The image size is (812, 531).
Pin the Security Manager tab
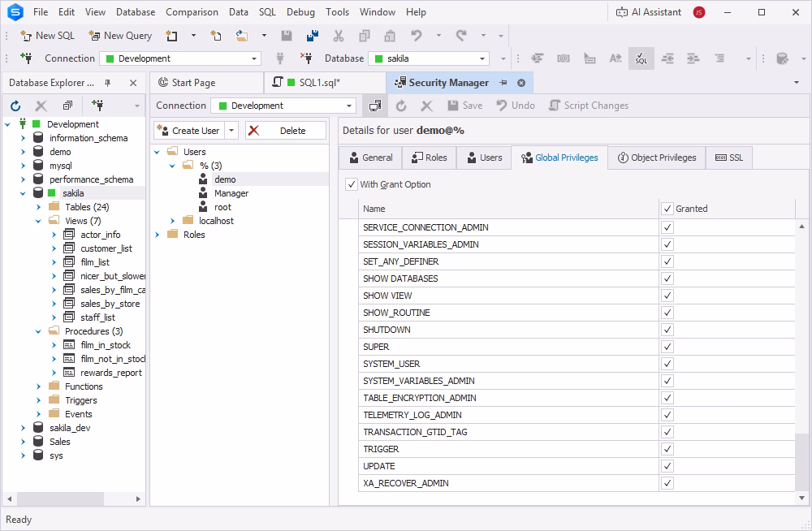(x=503, y=83)
